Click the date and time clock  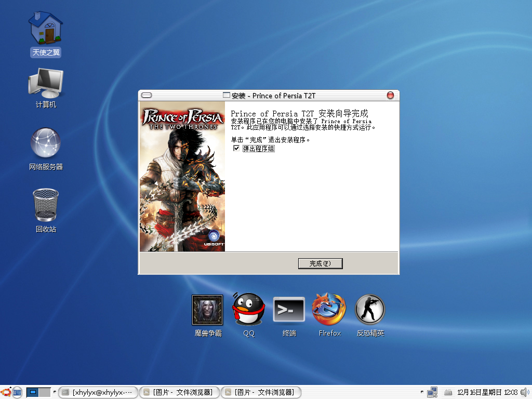coord(487,393)
